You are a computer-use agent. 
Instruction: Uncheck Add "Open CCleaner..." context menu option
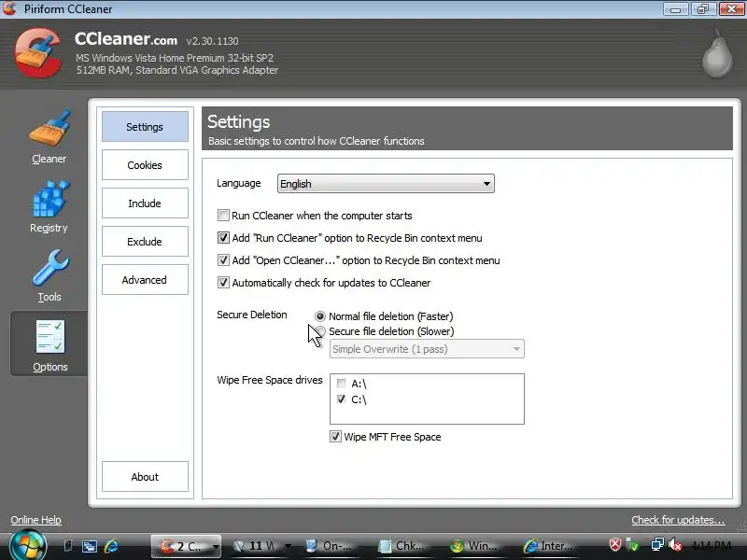tap(223, 260)
